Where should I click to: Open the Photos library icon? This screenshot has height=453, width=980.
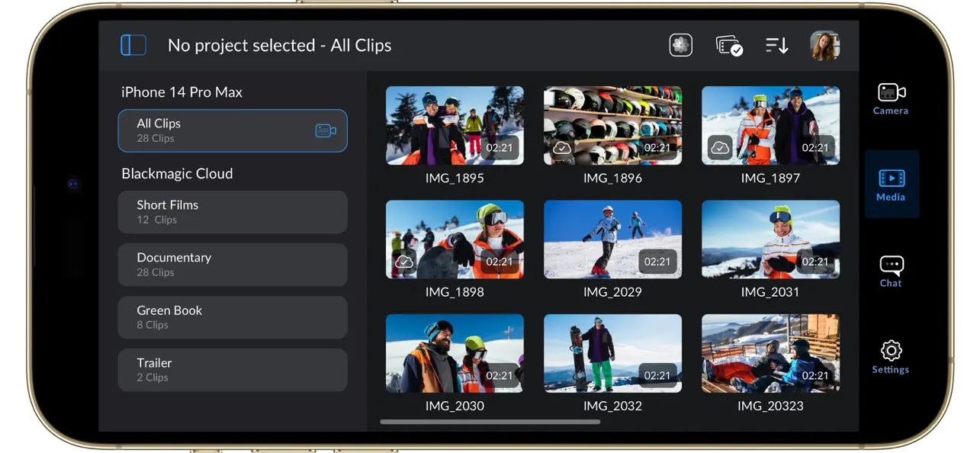click(x=680, y=45)
